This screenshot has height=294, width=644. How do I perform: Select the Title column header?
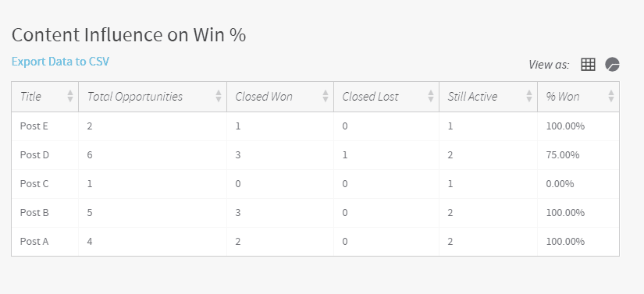pyautogui.click(x=45, y=97)
